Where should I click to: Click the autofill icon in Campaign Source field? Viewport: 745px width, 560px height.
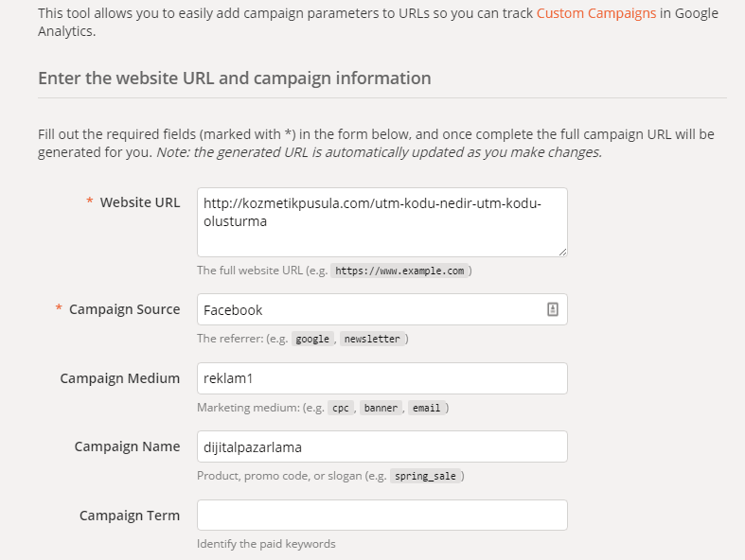click(x=553, y=309)
